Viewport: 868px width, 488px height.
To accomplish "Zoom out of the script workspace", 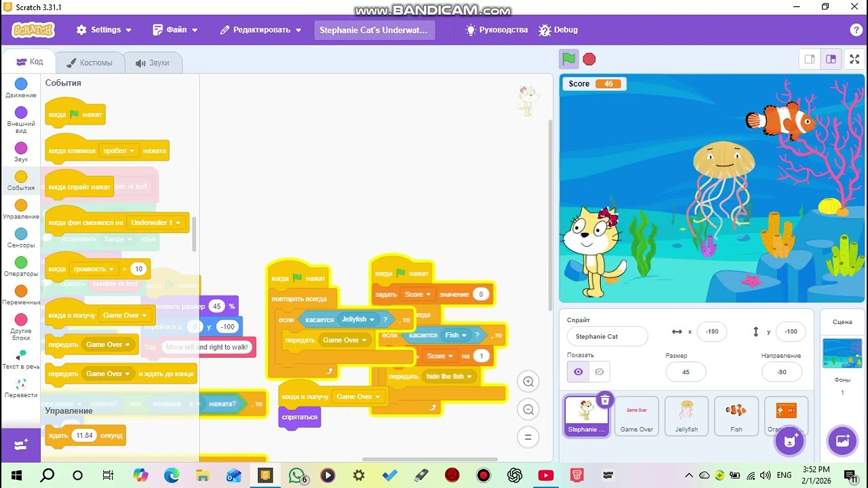I will (x=528, y=409).
